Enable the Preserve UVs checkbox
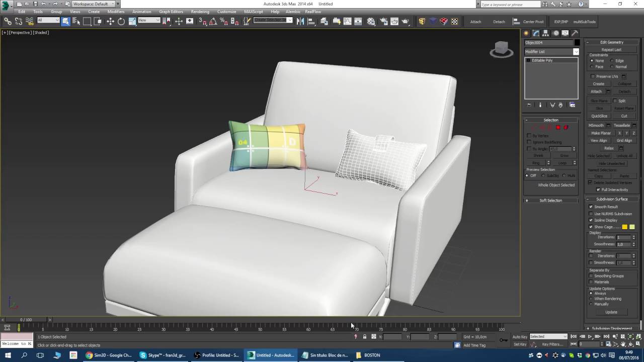The height and width of the screenshot is (362, 644). click(x=593, y=76)
